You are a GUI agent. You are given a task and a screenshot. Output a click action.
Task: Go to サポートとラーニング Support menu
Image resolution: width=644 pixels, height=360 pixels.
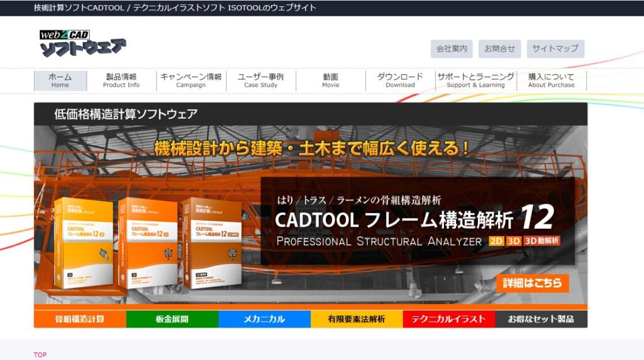(475, 80)
